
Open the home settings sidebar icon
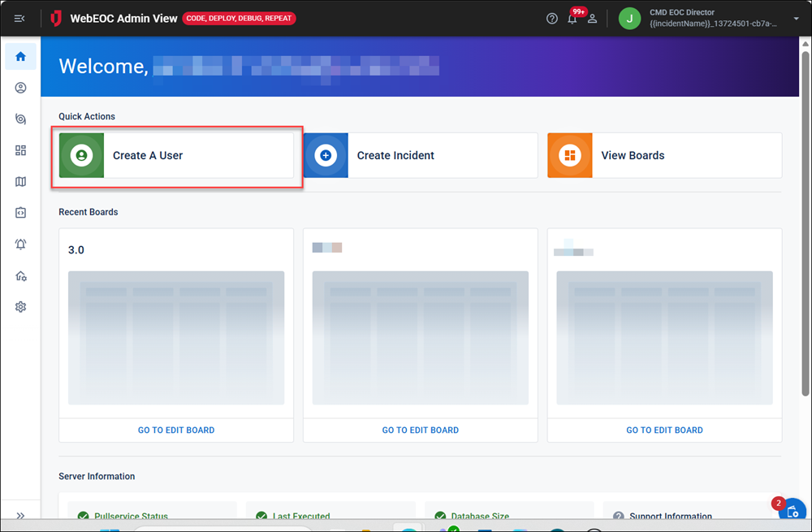coord(21,275)
